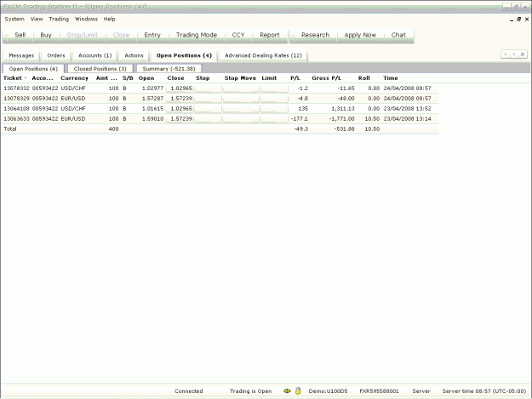The width and height of the screenshot is (532, 399).
Task: Select the Open Positions (4) sub-tab
Action: click(x=33, y=69)
